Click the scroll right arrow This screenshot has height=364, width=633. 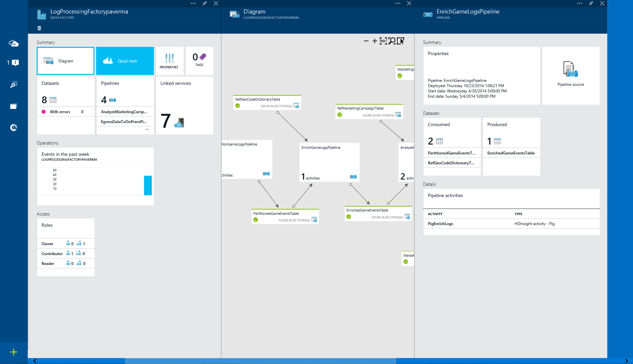point(626,361)
